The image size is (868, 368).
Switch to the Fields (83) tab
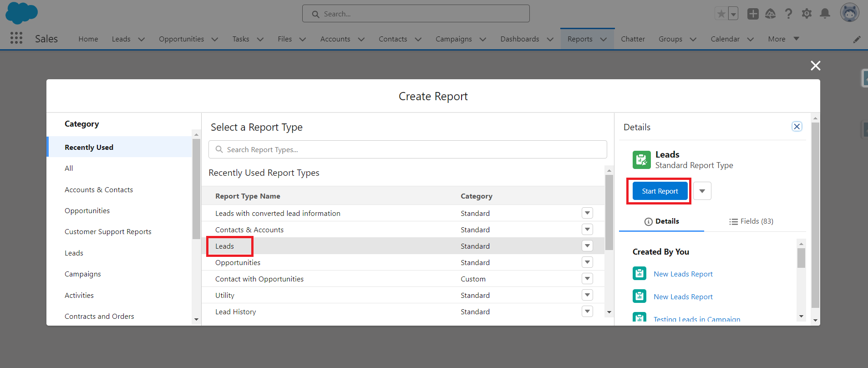(751, 221)
